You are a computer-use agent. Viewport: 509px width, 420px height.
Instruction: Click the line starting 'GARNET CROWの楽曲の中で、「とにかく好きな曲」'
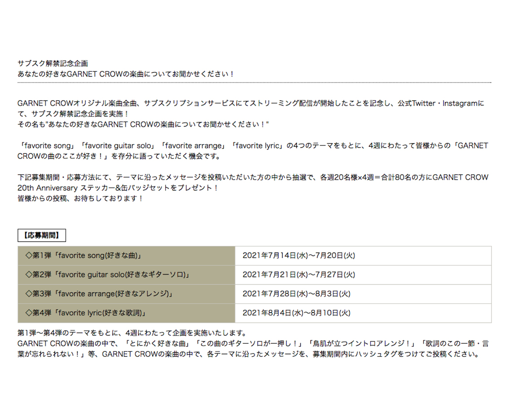(253, 343)
